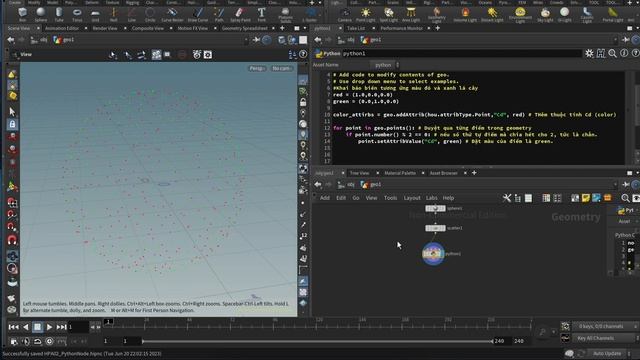
Task: Select the Tube shelf tool
Action: [59, 14]
